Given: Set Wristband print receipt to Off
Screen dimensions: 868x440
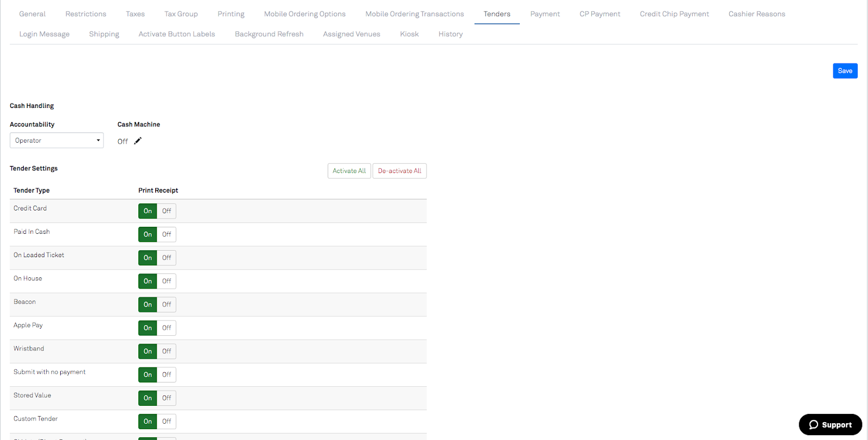Looking at the screenshot, I should [x=167, y=351].
